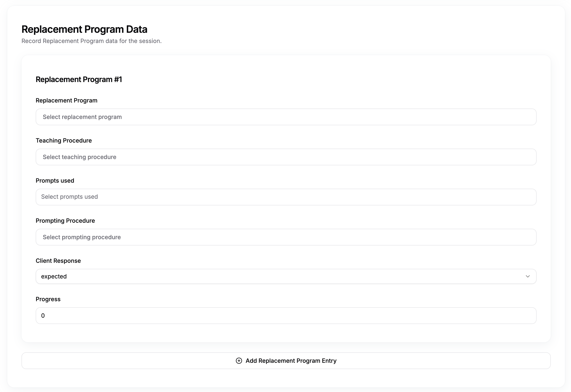The width and height of the screenshot is (571, 392).
Task: Click the Prompting Procedure label
Action: click(x=65, y=220)
